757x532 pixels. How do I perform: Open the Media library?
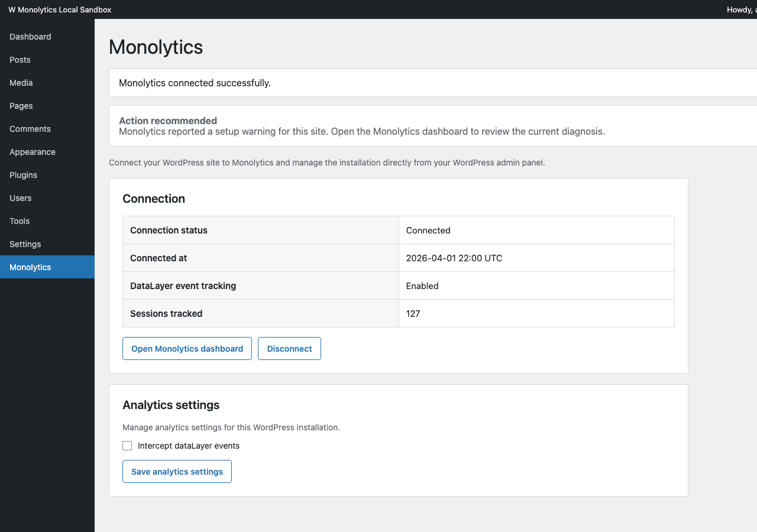click(x=21, y=83)
